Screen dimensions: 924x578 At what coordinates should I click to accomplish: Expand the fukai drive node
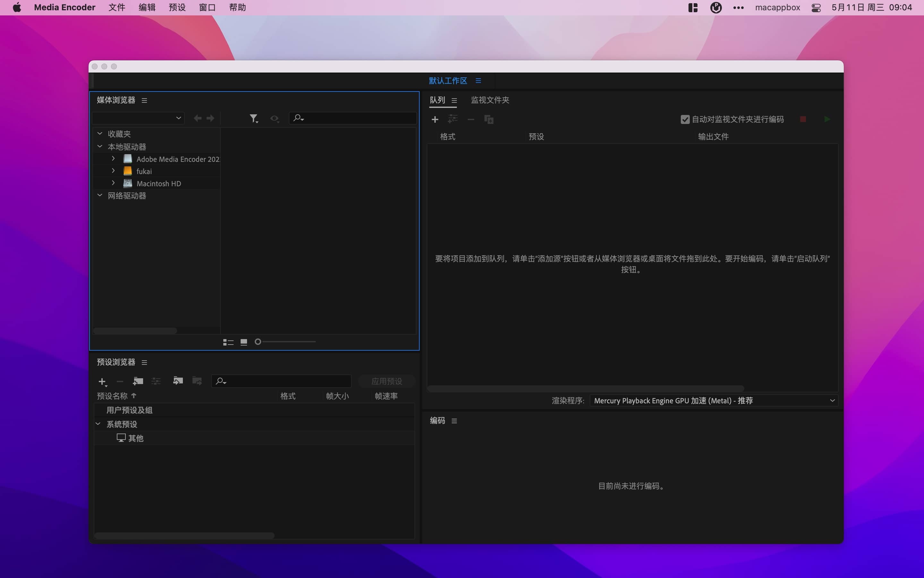(113, 171)
